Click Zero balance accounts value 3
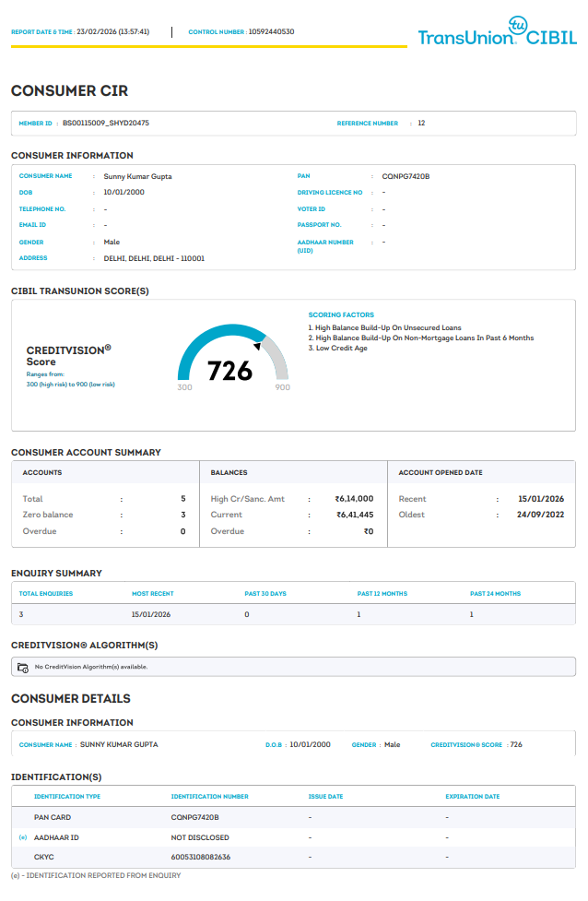This screenshot has height=901, width=588. coord(183,515)
